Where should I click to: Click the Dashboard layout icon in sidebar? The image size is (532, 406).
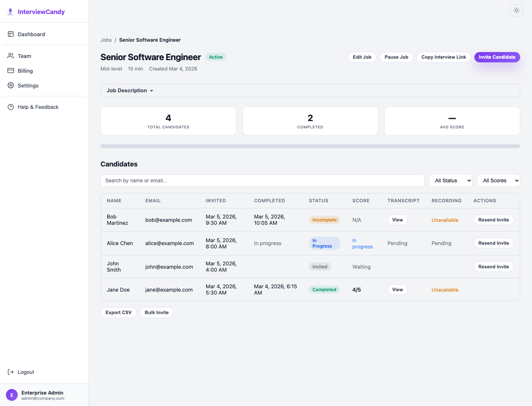[11, 34]
